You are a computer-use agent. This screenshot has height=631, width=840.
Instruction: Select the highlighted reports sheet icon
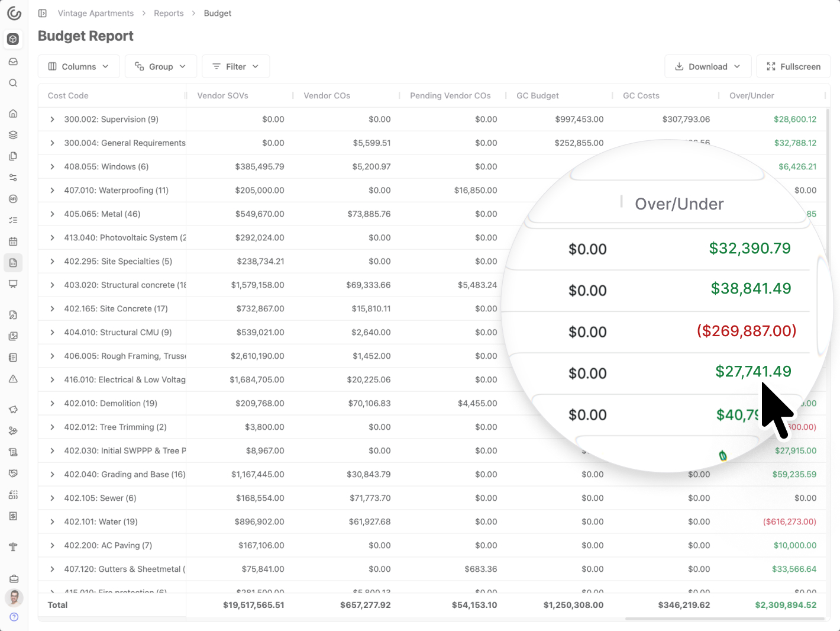(x=13, y=263)
